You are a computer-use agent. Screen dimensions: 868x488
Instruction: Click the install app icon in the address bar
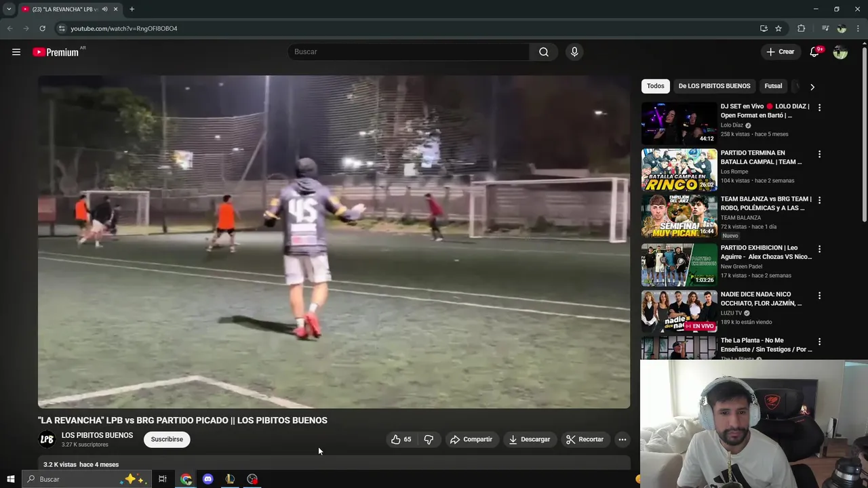click(764, 28)
